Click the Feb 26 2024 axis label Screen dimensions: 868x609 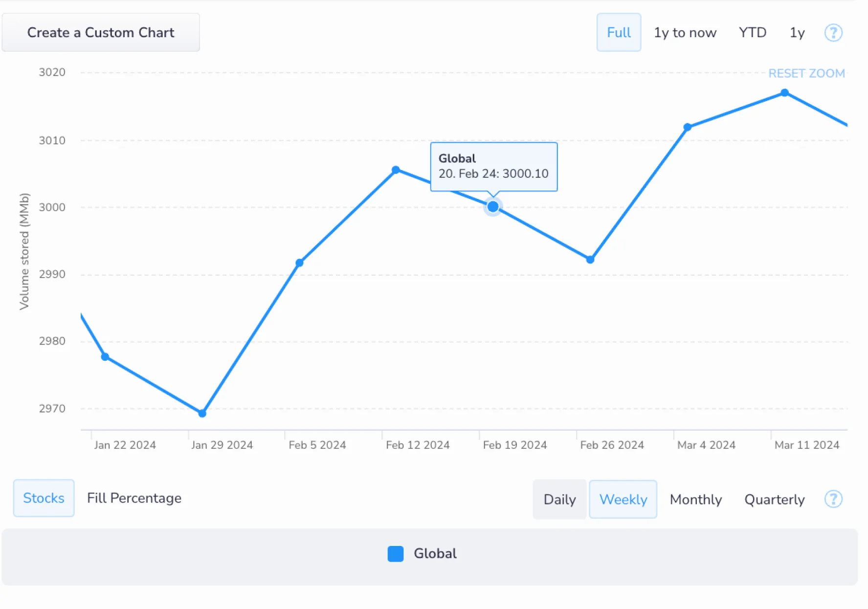click(x=612, y=445)
